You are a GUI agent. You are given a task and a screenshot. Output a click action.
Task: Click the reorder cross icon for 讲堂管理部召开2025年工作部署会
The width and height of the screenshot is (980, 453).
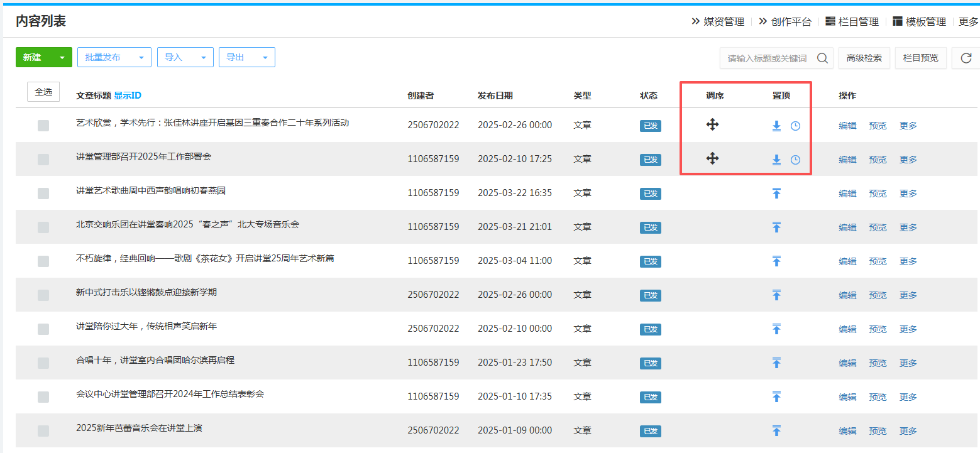coord(712,158)
